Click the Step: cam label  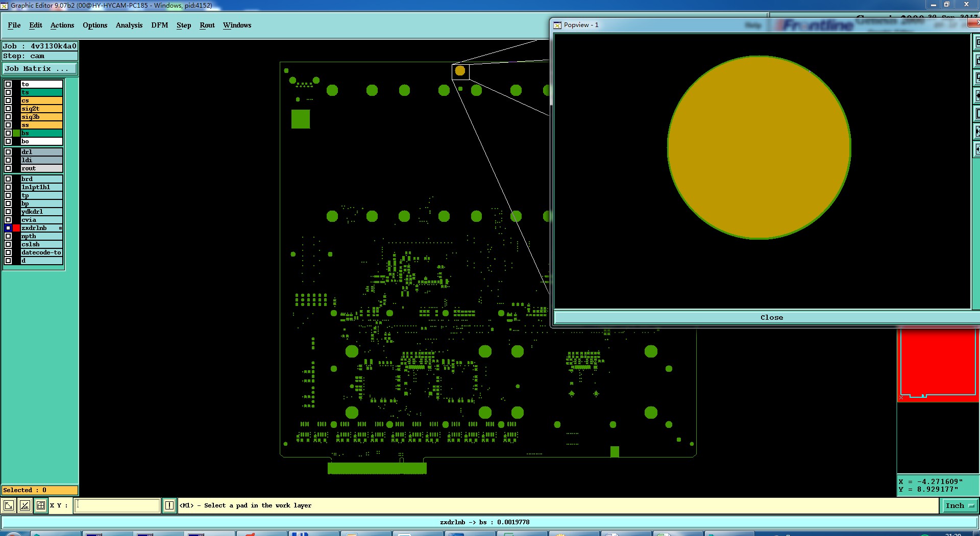click(x=40, y=56)
